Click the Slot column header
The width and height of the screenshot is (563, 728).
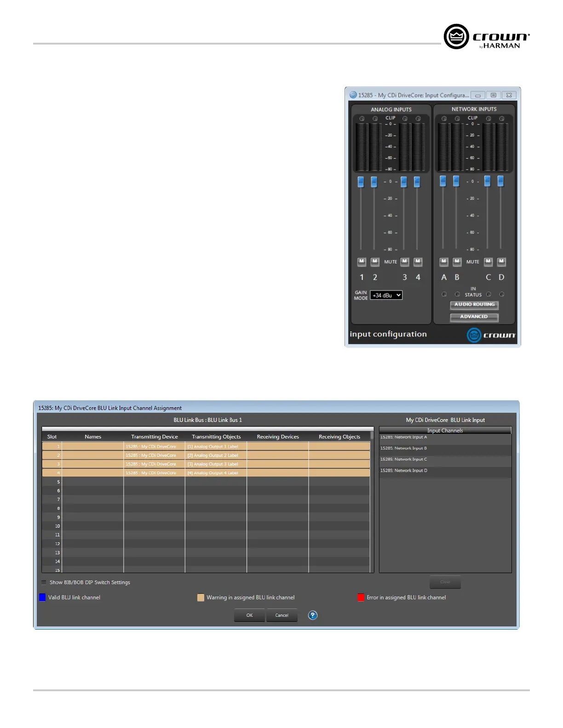52,437
